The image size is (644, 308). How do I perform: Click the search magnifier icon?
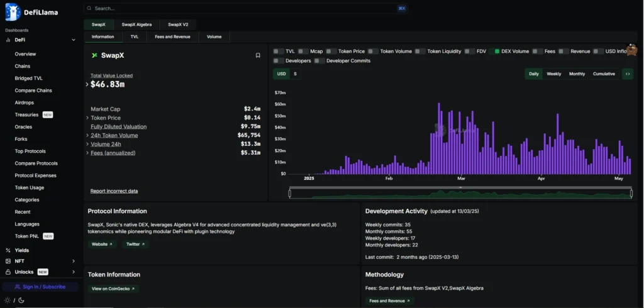click(89, 8)
